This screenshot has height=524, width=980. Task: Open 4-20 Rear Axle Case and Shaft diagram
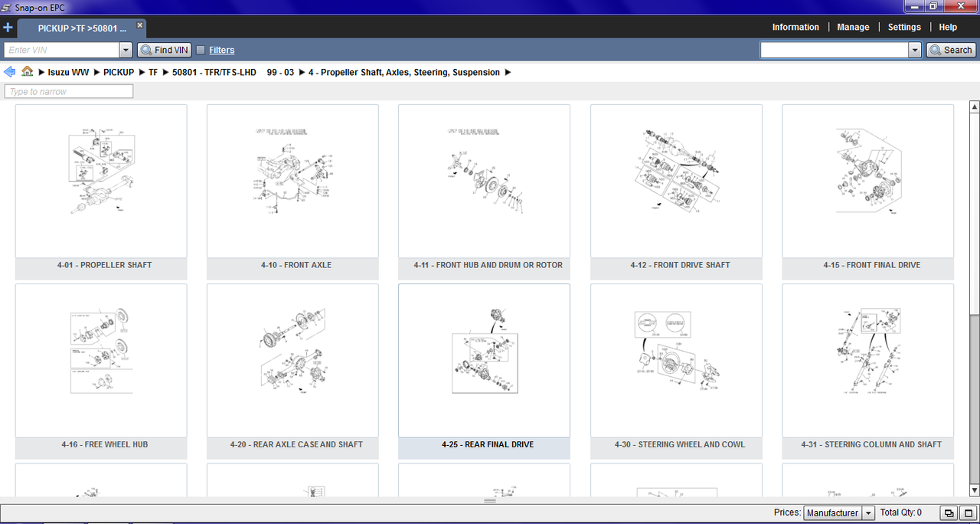[292, 360]
